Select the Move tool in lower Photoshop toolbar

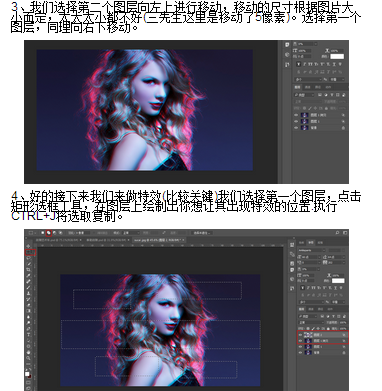click(29, 246)
